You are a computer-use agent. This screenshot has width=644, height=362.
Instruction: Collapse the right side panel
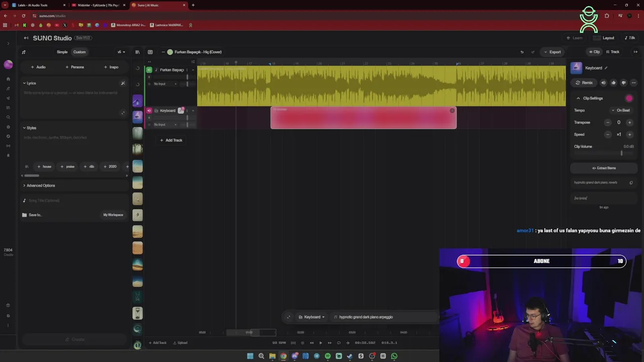(x=635, y=52)
